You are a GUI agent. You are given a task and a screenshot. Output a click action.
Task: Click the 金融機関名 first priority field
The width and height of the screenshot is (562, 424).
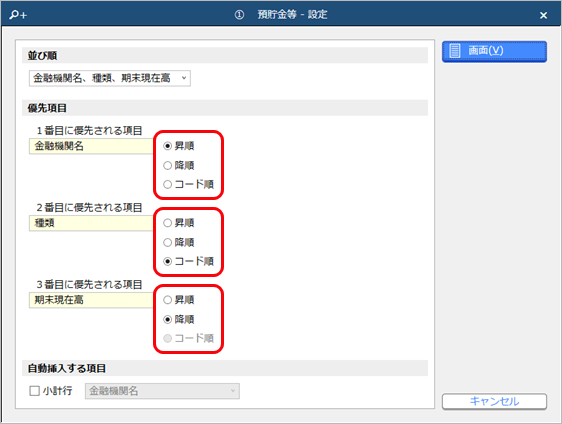[91, 146]
